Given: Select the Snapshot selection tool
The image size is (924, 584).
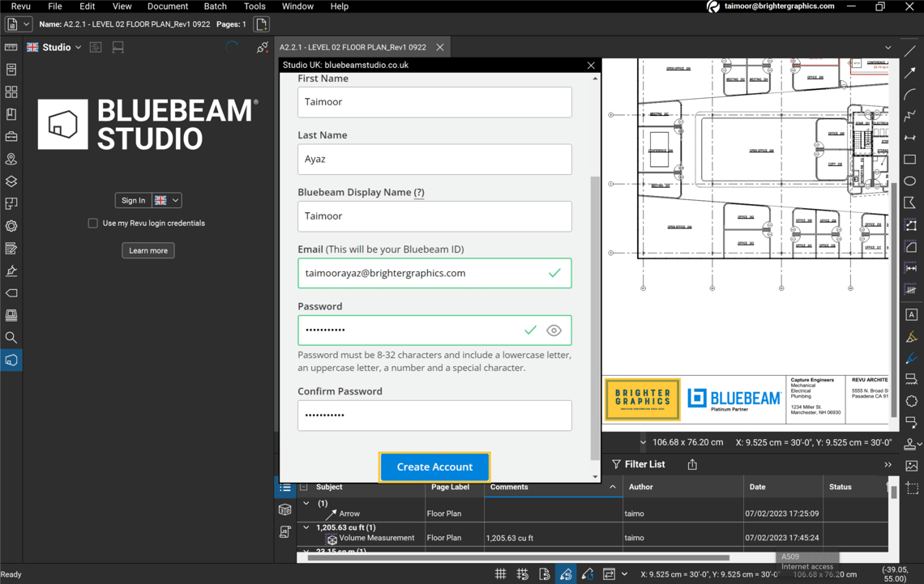Looking at the screenshot, I should tap(912, 488).
